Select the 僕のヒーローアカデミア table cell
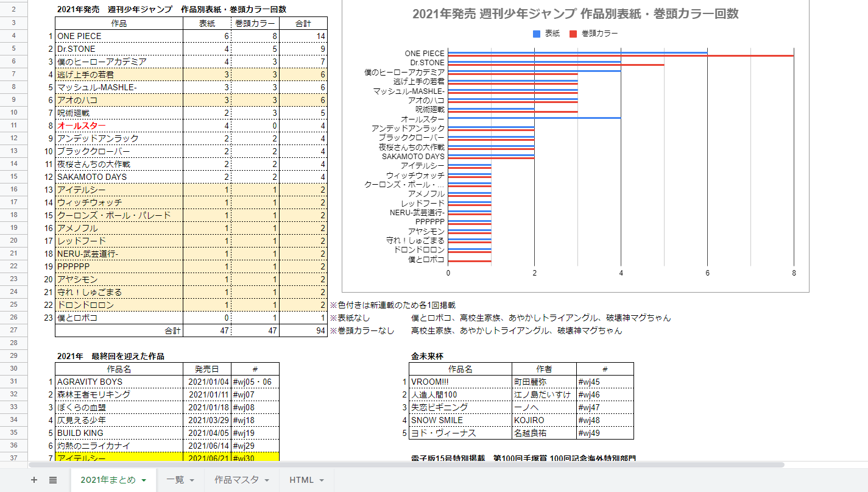The width and height of the screenshot is (868, 492). [x=119, y=62]
